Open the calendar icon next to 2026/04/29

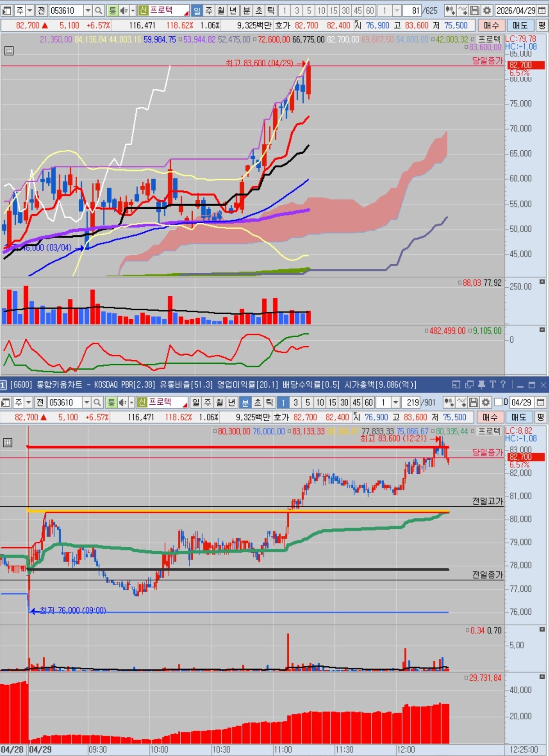pyautogui.click(x=542, y=10)
